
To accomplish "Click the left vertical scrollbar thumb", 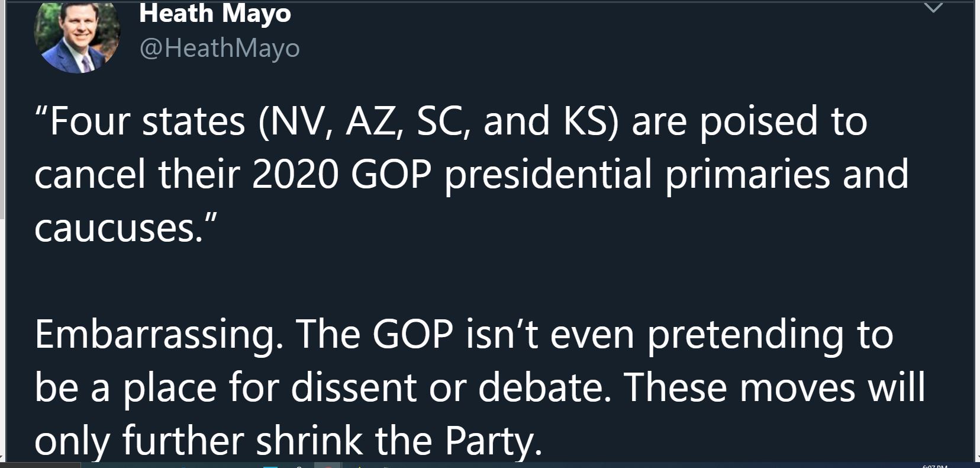I will pos(2,110).
